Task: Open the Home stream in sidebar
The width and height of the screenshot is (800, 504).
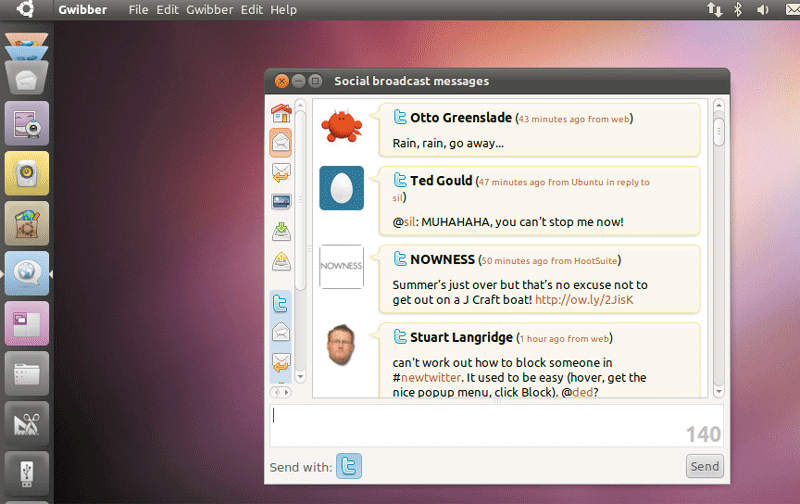Action: pyautogui.click(x=281, y=113)
